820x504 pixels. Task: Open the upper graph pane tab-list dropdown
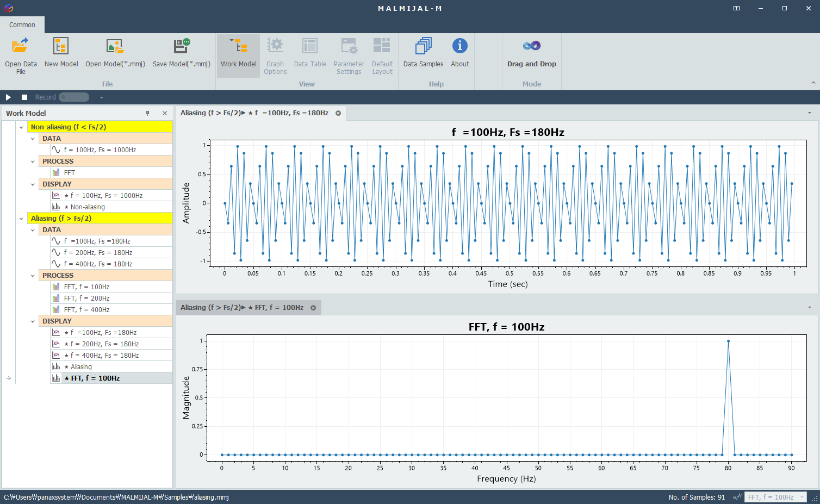[810, 113]
